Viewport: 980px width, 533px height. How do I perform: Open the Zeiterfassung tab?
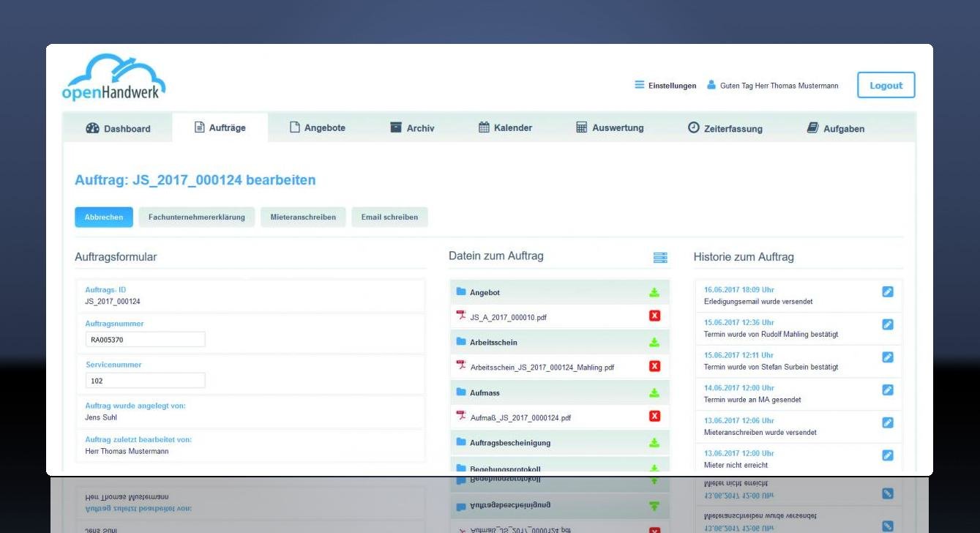(725, 128)
